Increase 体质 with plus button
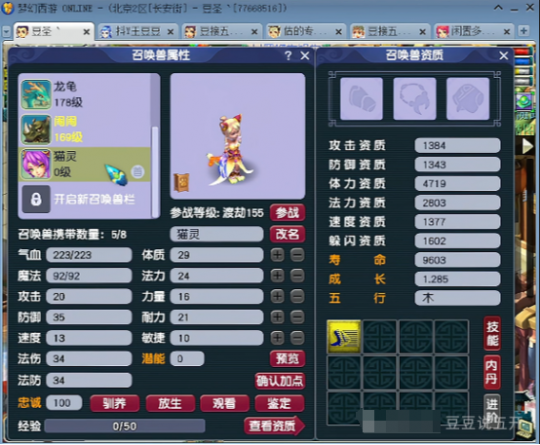 pyautogui.click(x=278, y=255)
